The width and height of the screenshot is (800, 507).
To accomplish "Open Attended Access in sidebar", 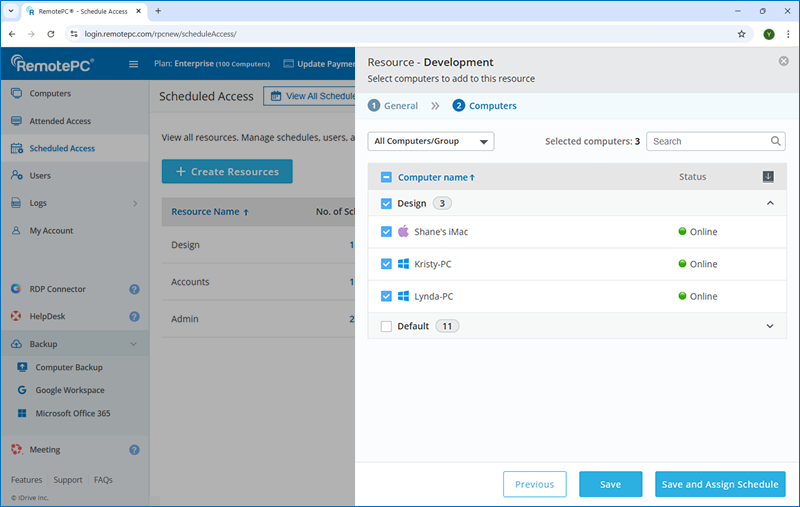I will [60, 121].
